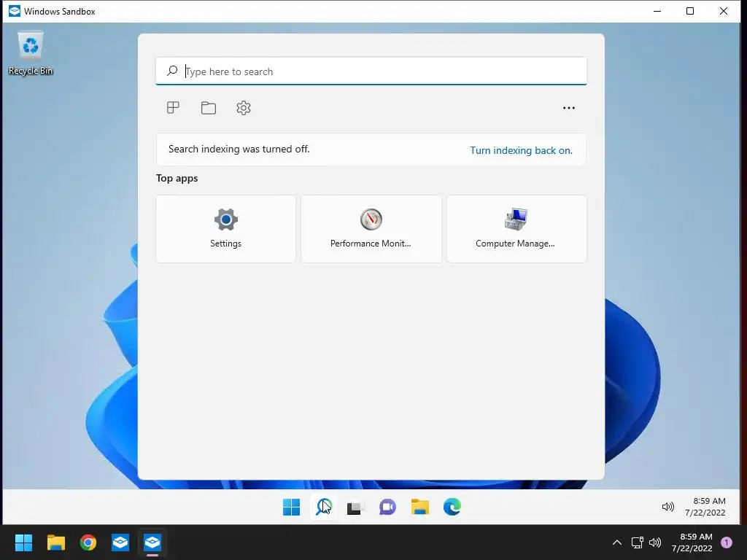Click host Windows Start button

[x=23, y=542]
